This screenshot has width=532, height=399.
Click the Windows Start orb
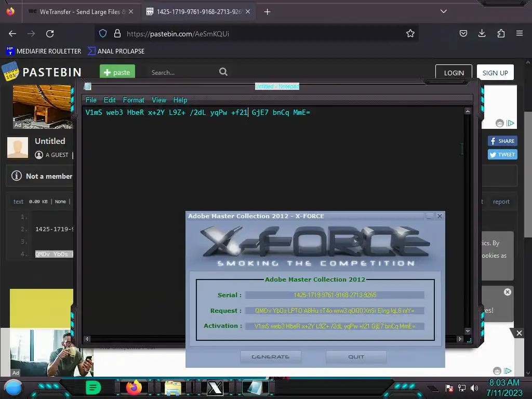[x=14, y=388]
